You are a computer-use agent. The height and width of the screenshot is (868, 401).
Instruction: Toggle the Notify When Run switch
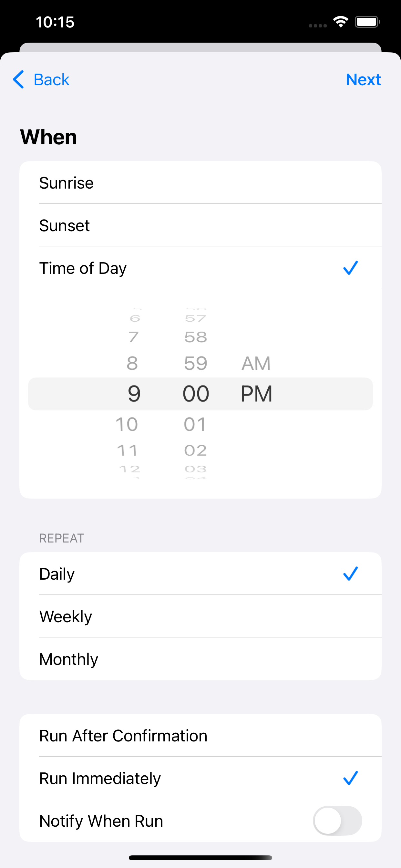pyautogui.click(x=337, y=821)
